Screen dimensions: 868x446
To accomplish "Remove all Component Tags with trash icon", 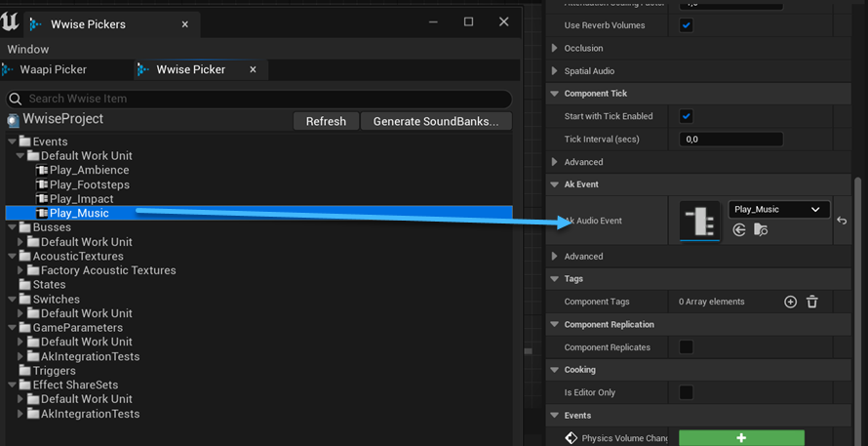I will pyautogui.click(x=812, y=302).
